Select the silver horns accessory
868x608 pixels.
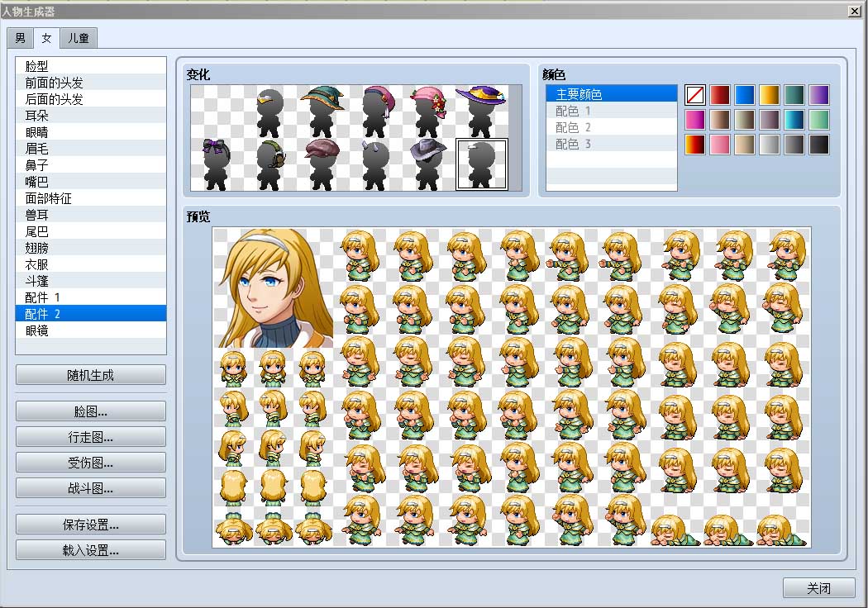375,165
